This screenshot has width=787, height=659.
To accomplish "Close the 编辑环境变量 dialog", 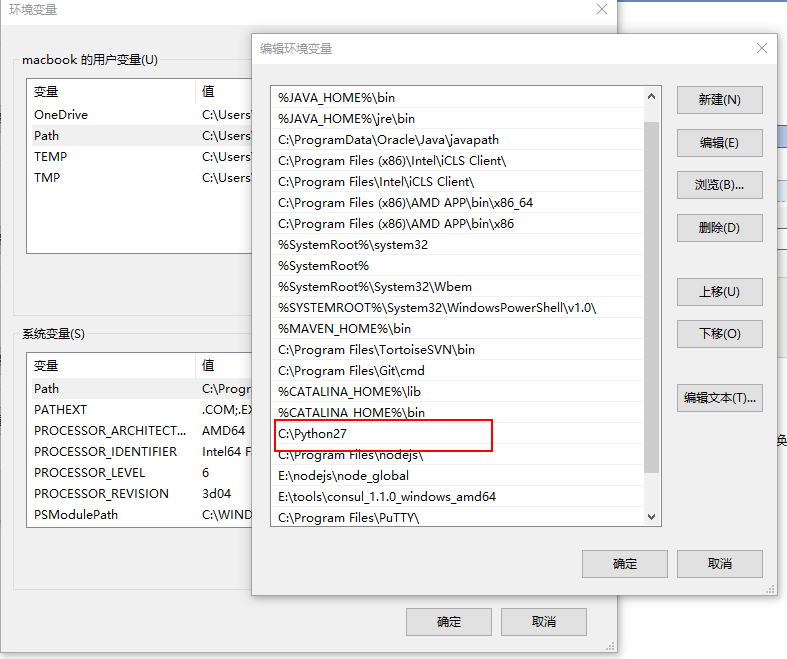I will 762,48.
